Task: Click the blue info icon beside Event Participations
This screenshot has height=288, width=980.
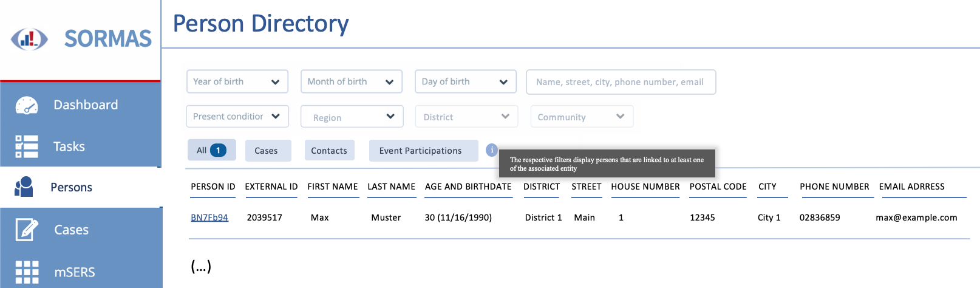Action: [492, 149]
